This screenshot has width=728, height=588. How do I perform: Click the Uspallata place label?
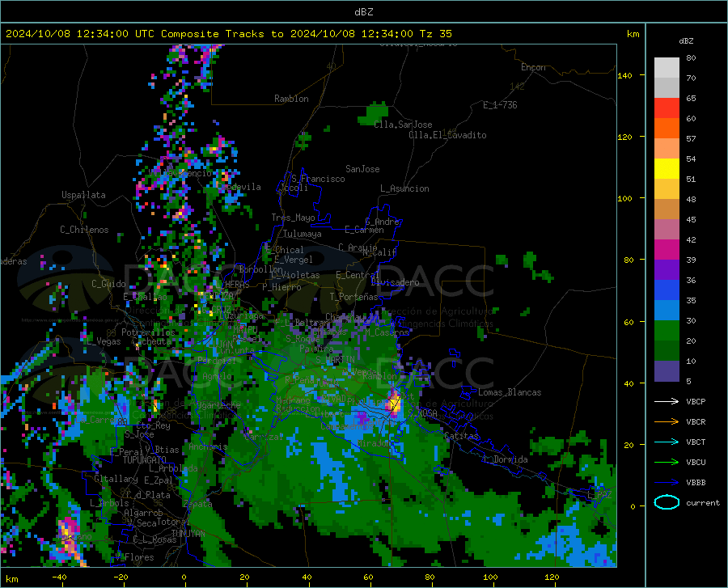point(83,195)
